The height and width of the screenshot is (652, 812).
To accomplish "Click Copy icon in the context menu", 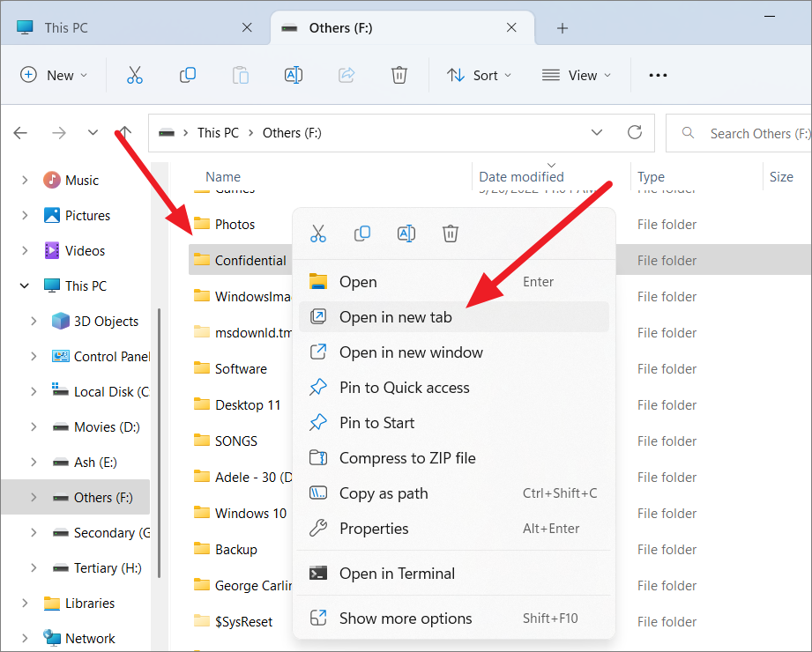I will pos(362,233).
